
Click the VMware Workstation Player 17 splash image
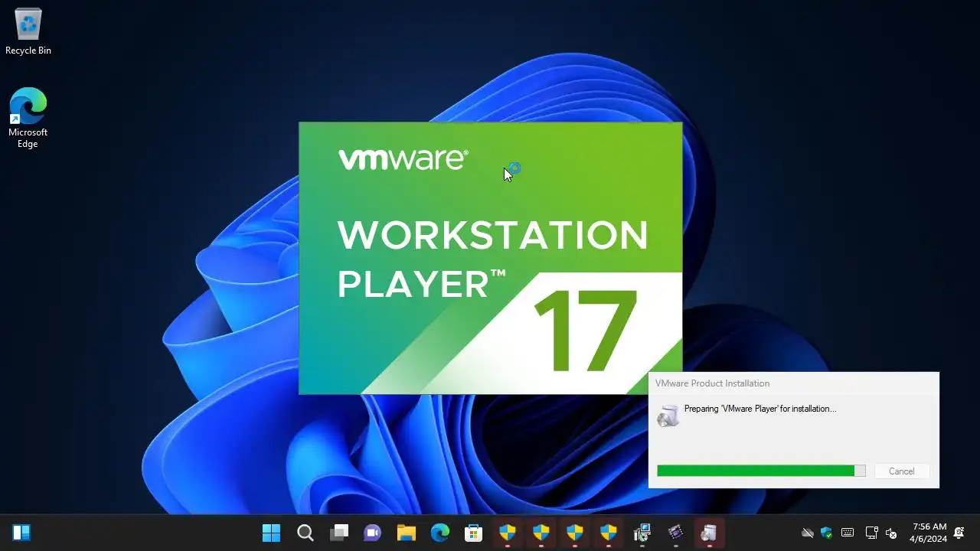pos(490,258)
